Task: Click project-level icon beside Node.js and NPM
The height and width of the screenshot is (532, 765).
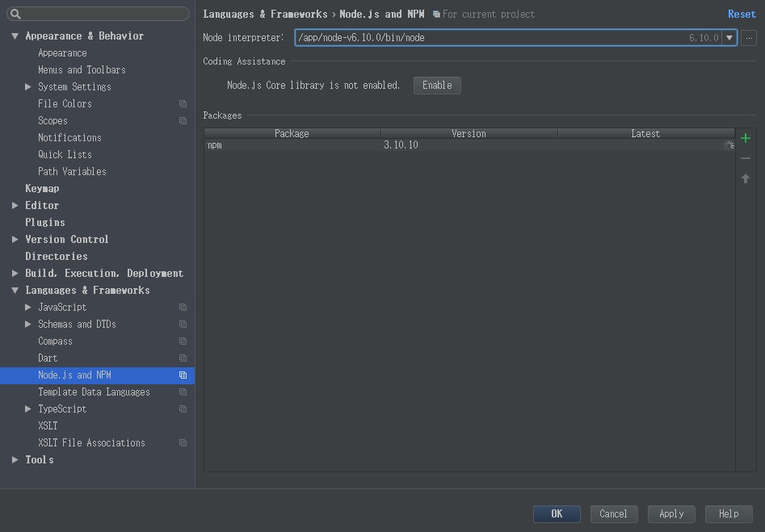Action: [183, 375]
